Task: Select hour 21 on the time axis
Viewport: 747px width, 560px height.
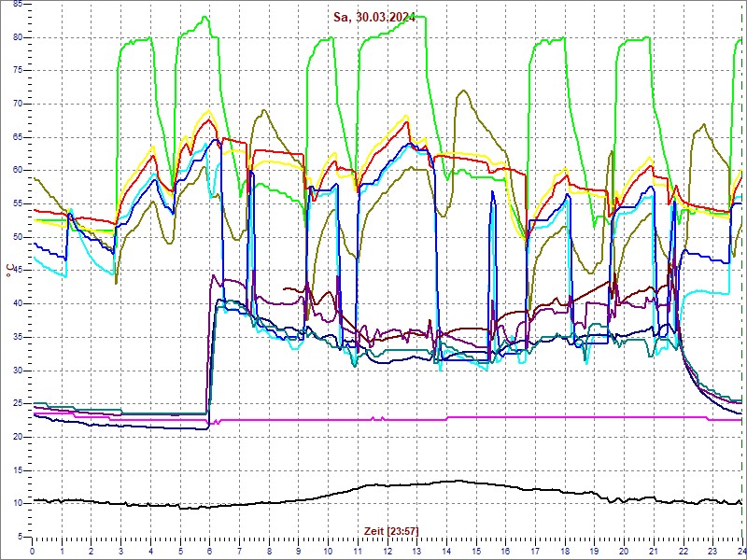Action: (x=653, y=550)
